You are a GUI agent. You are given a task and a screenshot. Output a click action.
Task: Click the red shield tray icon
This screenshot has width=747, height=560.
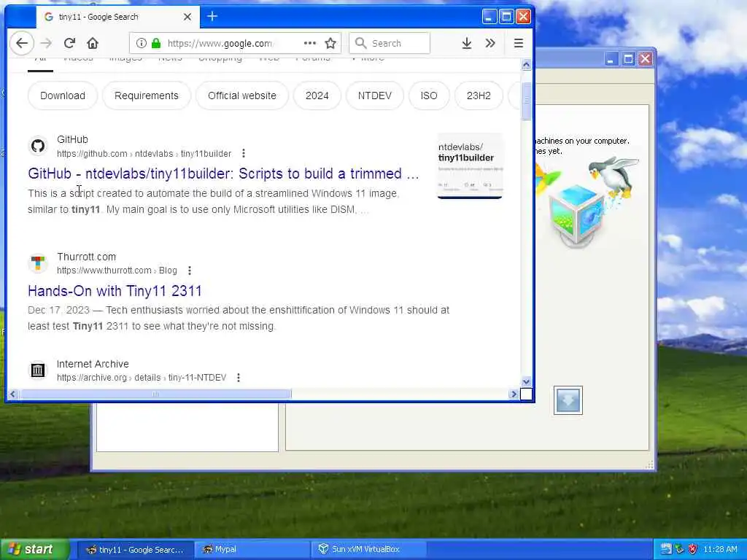click(x=693, y=550)
